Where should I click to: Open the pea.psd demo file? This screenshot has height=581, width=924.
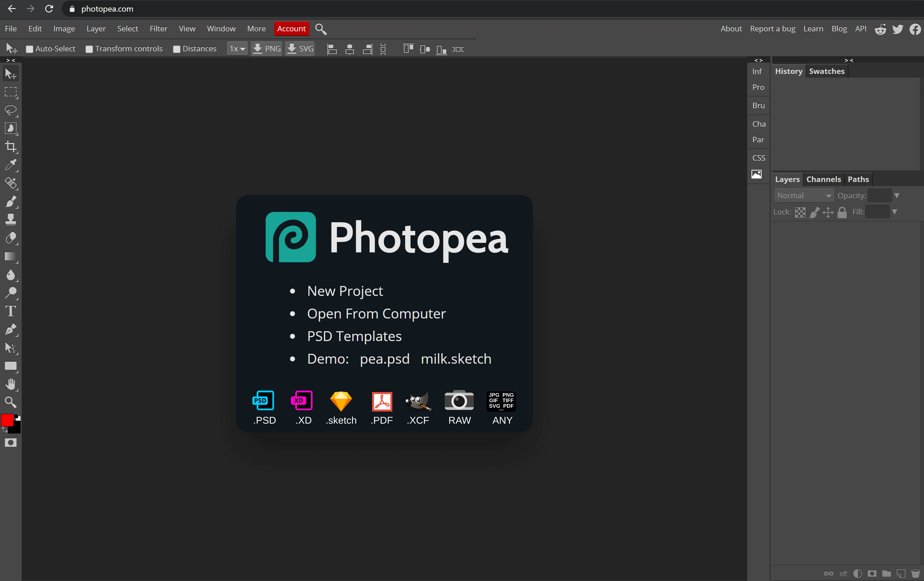coord(384,359)
